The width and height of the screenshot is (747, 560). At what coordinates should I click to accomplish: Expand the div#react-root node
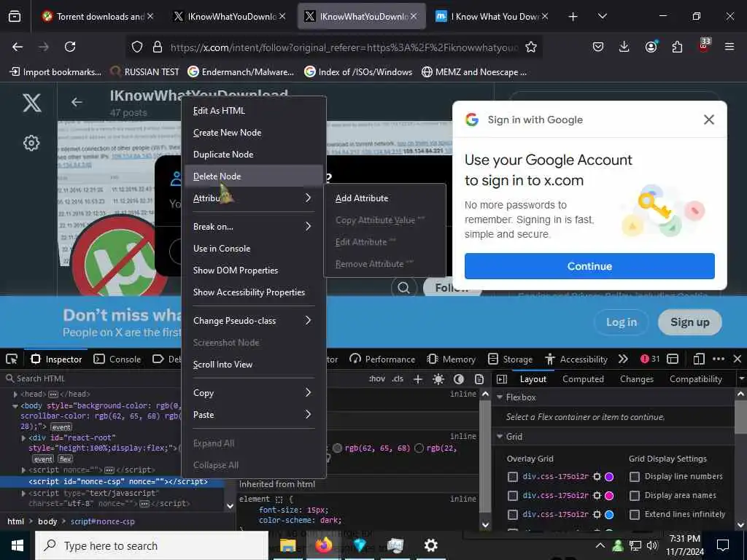pyautogui.click(x=23, y=437)
